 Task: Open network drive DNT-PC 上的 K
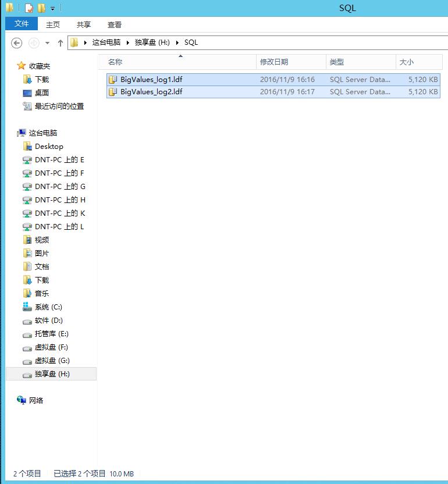60,213
